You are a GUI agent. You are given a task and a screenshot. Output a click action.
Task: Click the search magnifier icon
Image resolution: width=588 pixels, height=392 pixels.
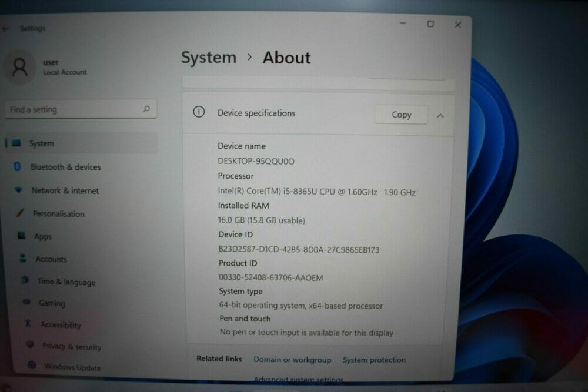(146, 109)
